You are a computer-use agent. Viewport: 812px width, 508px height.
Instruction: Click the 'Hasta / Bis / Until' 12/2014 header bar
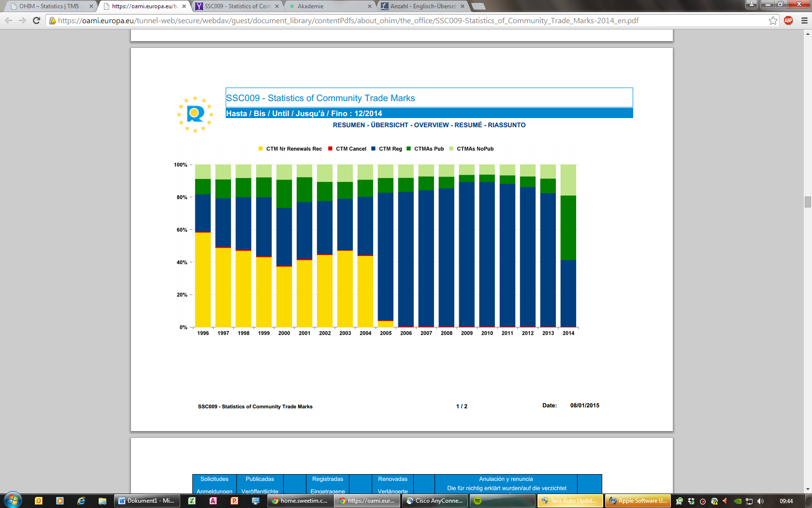[429, 113]
